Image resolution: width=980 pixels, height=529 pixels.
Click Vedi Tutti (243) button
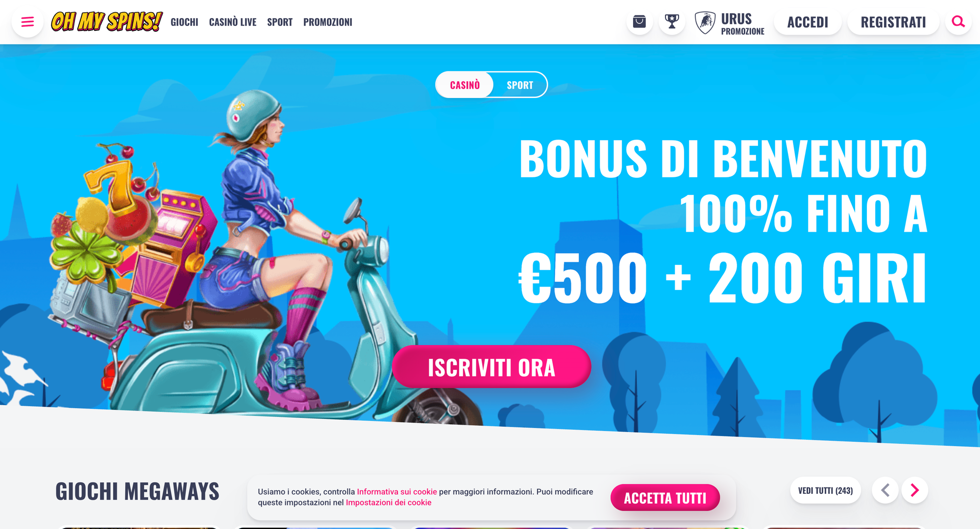point(826,490)
